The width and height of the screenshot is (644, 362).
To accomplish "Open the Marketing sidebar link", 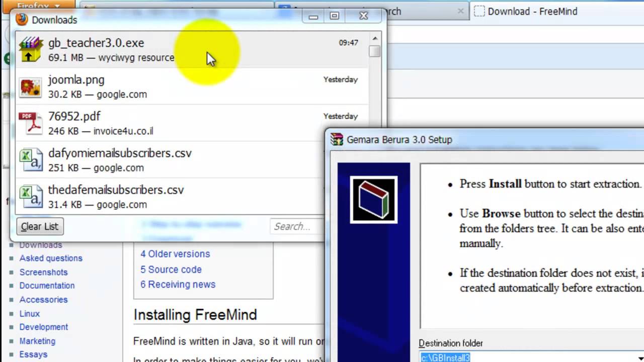I will (37, 341).
